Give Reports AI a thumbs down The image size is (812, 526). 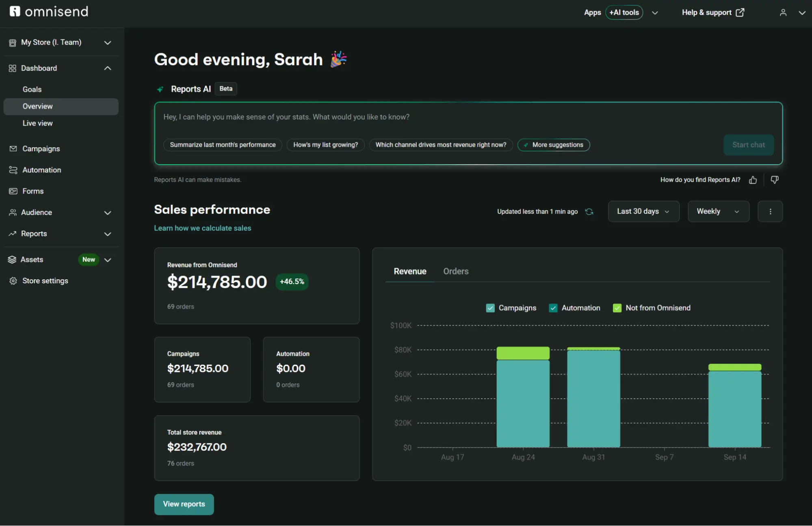point(775,180)
